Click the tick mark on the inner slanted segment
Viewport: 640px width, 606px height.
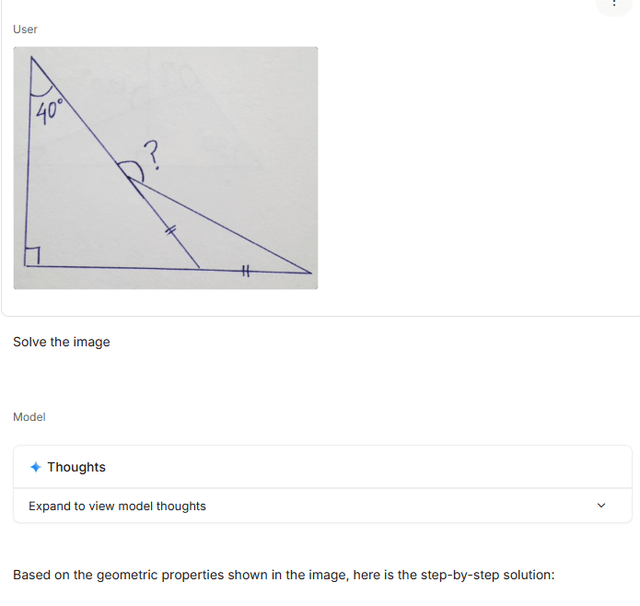[x=170, y=231]
